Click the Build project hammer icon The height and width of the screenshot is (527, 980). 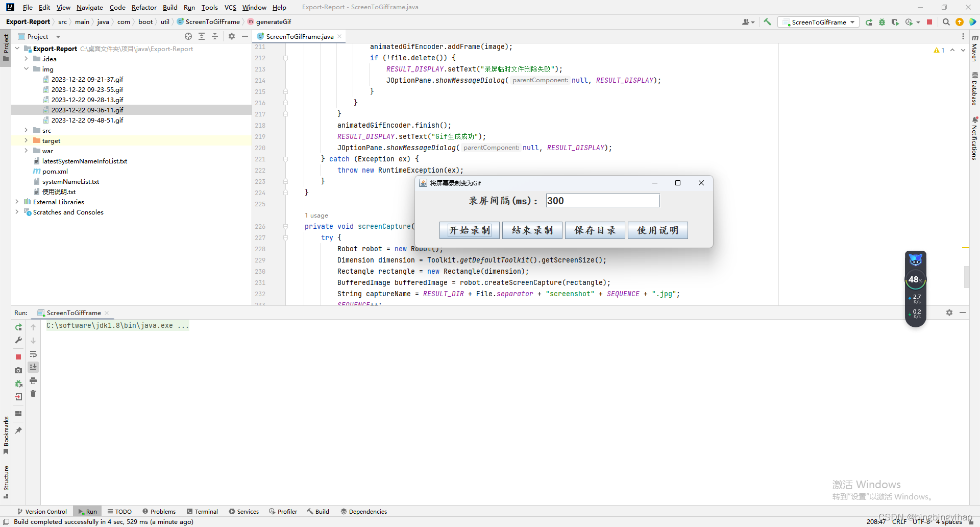pyautogui.click(x=767, y=22)
